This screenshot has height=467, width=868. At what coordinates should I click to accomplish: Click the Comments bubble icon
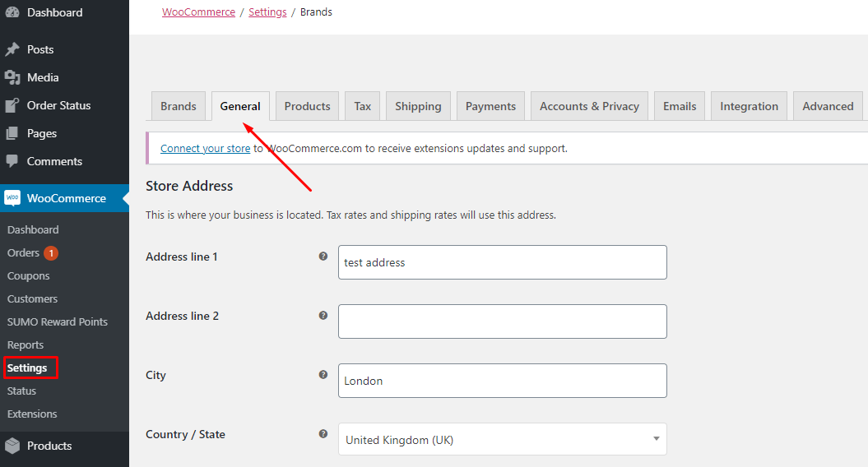pyautogui.click(x=12, y=161)
